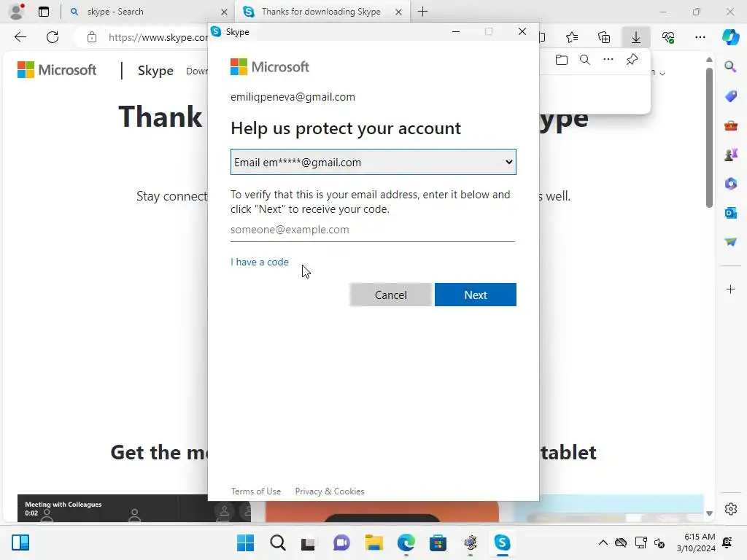Open Task View in taskbar
Image resolution: width=747 pixels, height=560 pixels.
pyautogui.click(x=309, y=542)
